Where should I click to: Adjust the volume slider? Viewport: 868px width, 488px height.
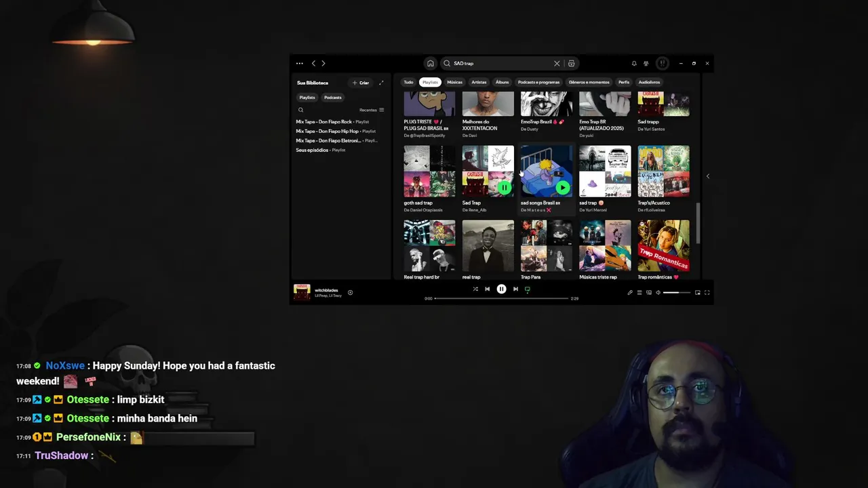tap(676, 292)
